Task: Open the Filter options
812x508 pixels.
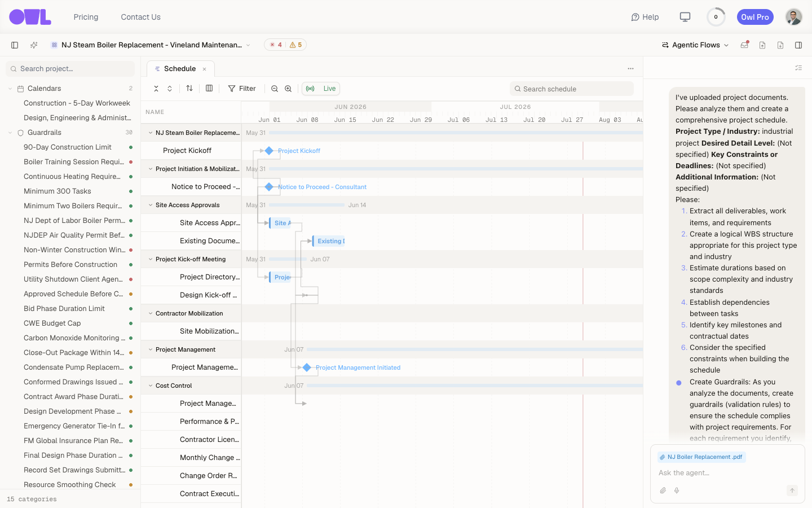Action: point(242,89)
